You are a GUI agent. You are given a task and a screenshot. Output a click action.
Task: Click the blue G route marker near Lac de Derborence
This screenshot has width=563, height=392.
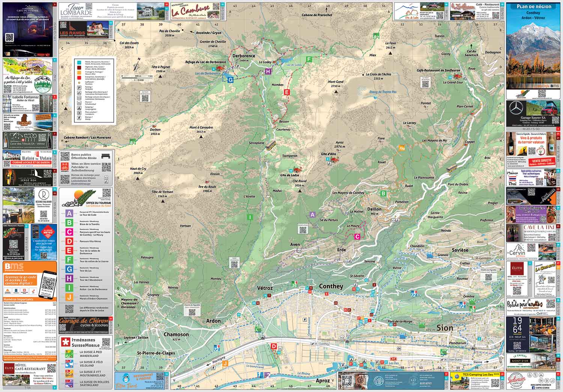[x=230, y=80]
